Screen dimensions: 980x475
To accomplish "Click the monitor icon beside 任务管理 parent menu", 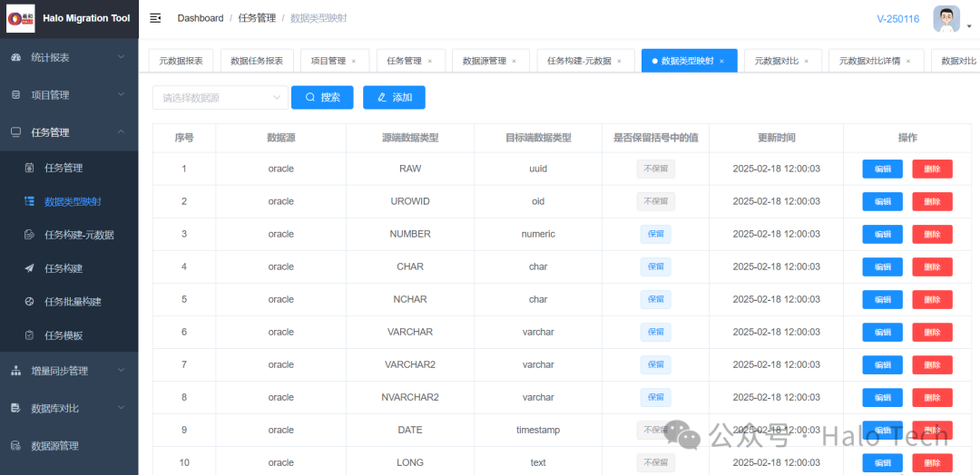I will click(x=16, y=132).
